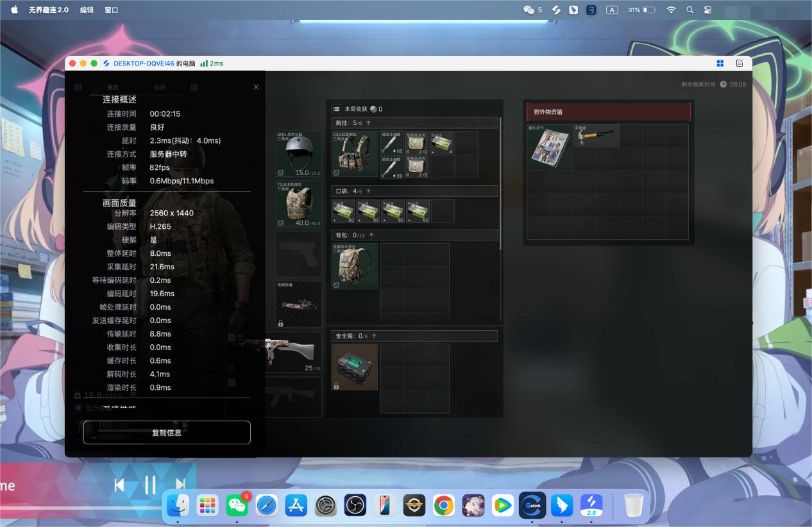Skip to the next track
The image size is (812, 527).
[180, 485]
